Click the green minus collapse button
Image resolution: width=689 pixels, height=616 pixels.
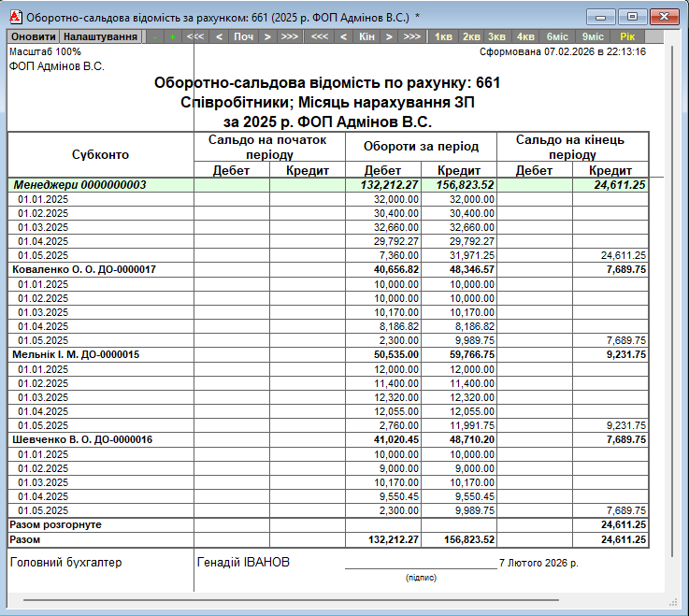pyautogui.click(x=154, y=36)
